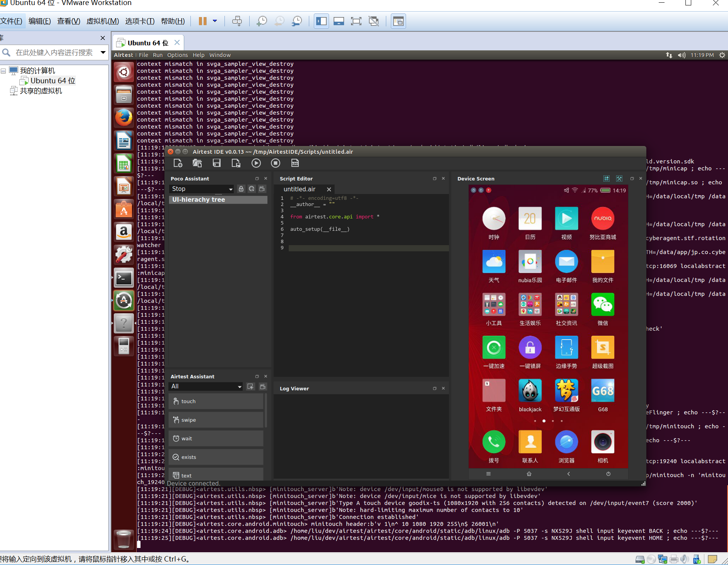Open the Airtest File menu

click(x=144, y=55)
